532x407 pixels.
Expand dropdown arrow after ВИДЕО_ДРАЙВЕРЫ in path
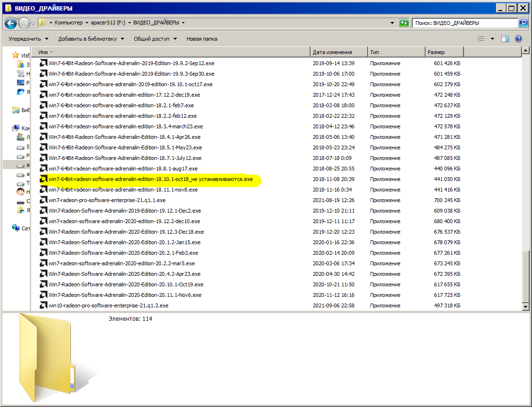[183, 23]
